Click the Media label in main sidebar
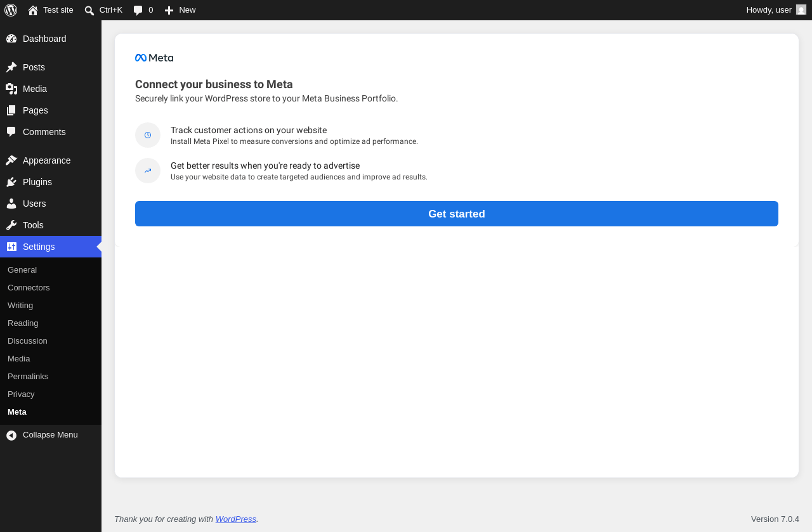 pos(35,89)
